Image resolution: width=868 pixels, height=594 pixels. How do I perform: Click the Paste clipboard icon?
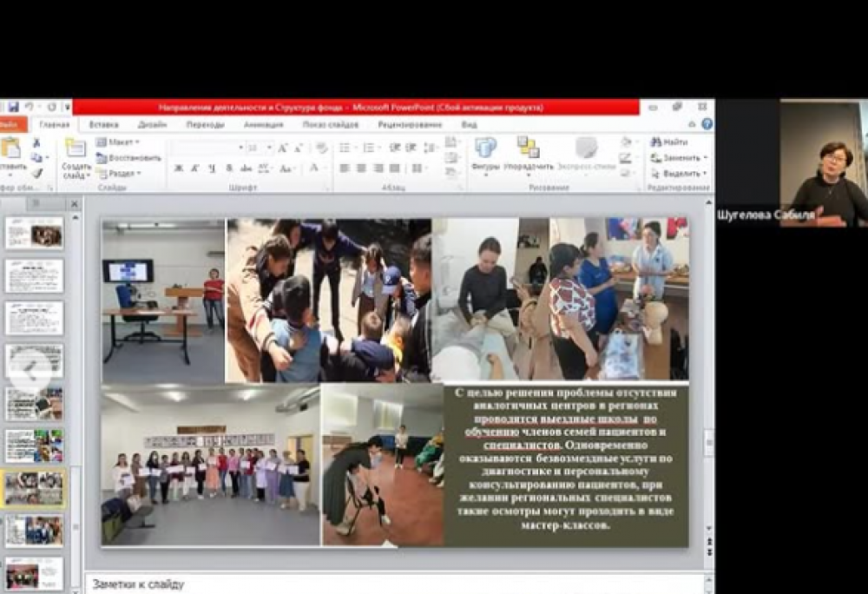click(10, 148)
